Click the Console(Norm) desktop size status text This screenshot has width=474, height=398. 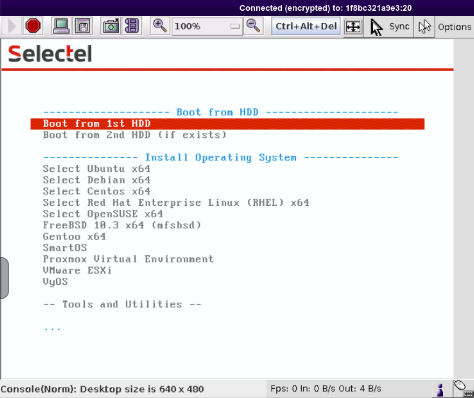pyautogui.click(x=102, y=389)
